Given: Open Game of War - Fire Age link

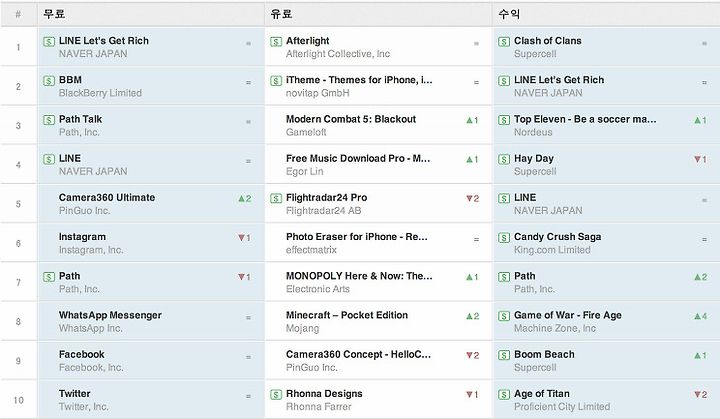Looking at the screenshot, I should tap(568, 315).
